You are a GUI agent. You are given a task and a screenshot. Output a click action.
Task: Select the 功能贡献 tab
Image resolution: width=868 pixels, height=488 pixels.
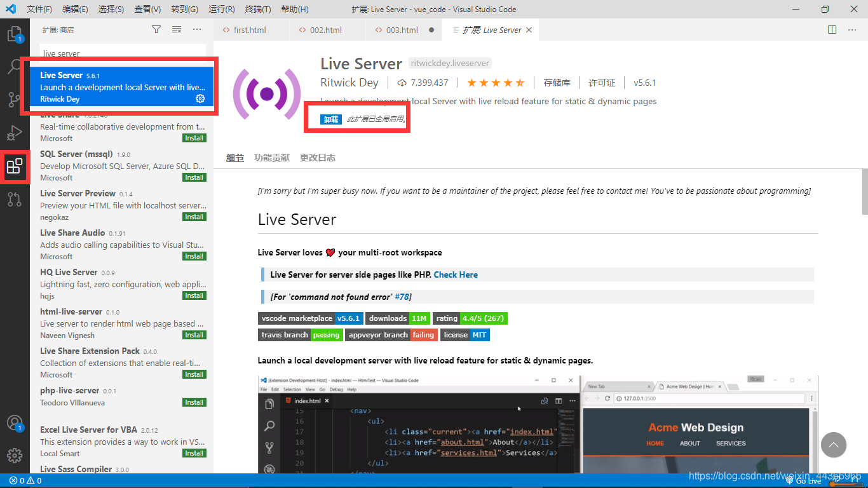point(272,158)
